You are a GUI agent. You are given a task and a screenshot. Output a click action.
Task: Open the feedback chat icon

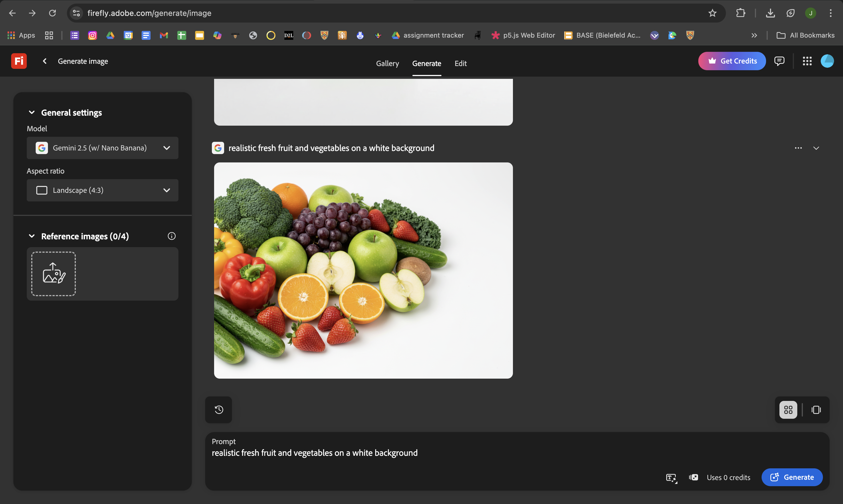[779, 61]
